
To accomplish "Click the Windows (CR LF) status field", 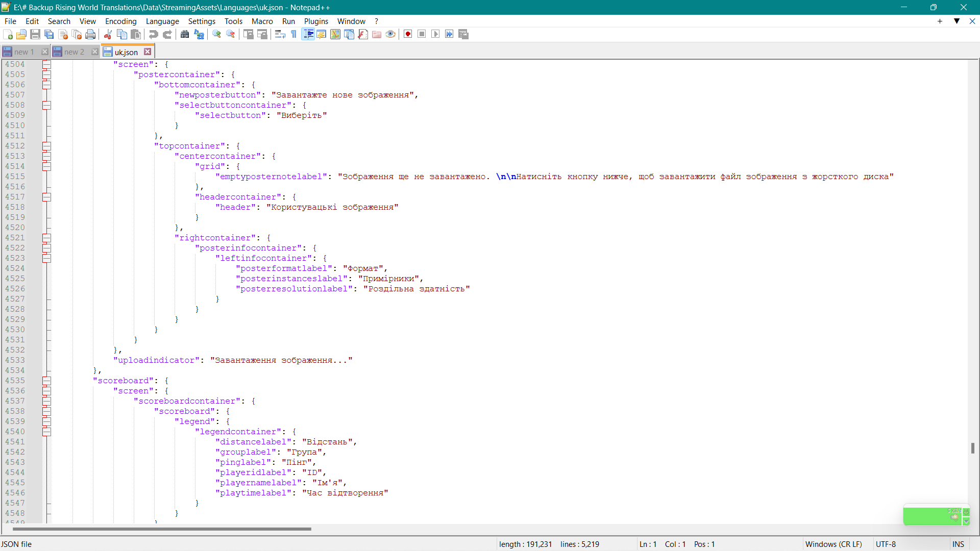I will pos(833,544).
